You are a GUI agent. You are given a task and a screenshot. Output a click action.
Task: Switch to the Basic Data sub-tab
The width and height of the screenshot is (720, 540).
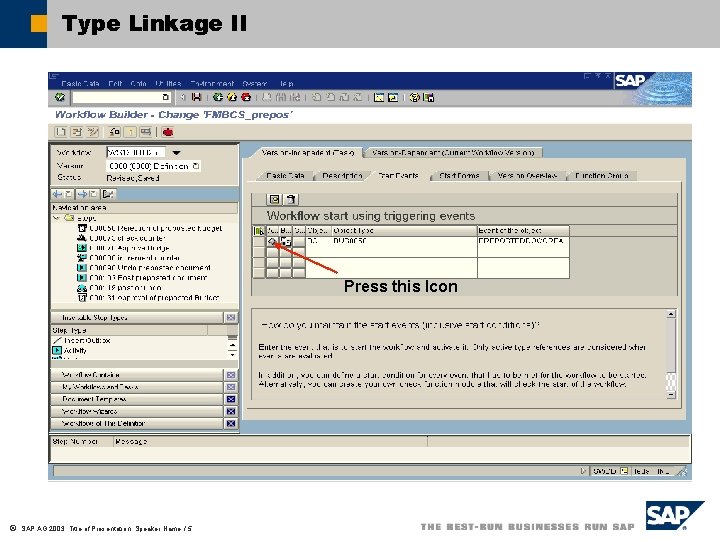[x=285, y=175]
